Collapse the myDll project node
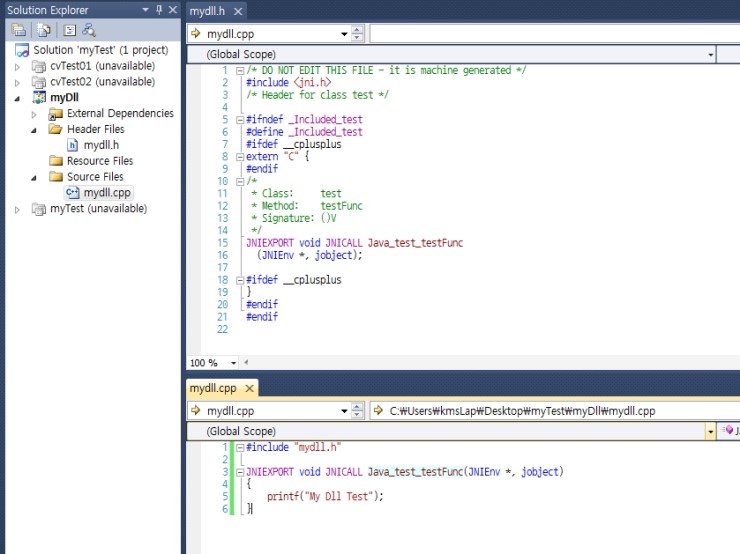740x554 pixels. pyautogui.click(x=17, y=99)
